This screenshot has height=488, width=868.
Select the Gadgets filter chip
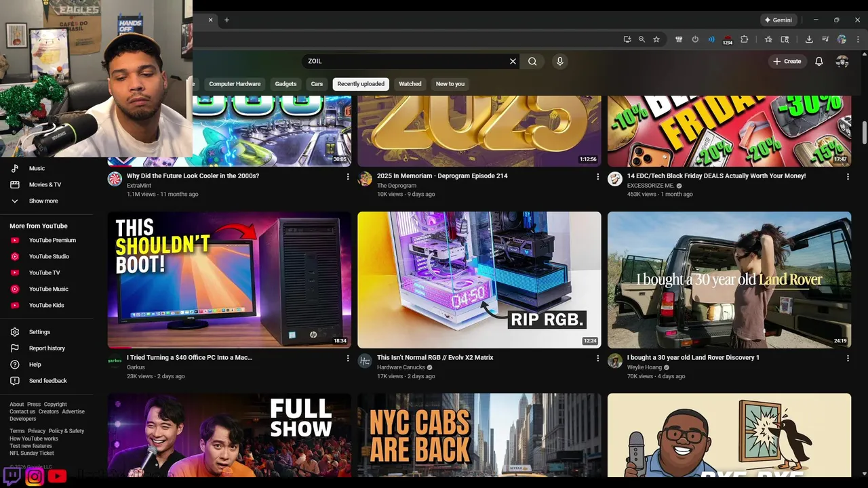click(285, 84)
